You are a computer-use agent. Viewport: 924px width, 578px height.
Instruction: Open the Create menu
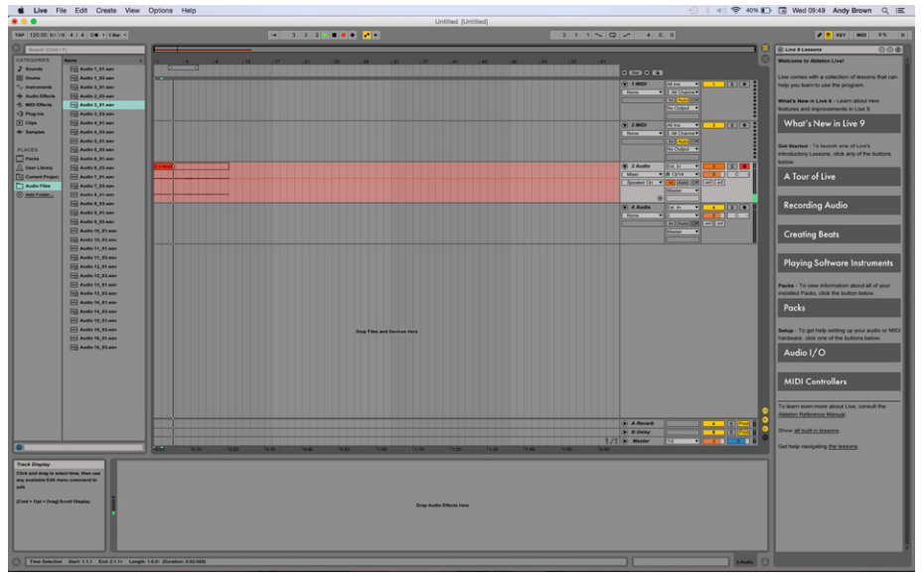click(x=105, y=10)
